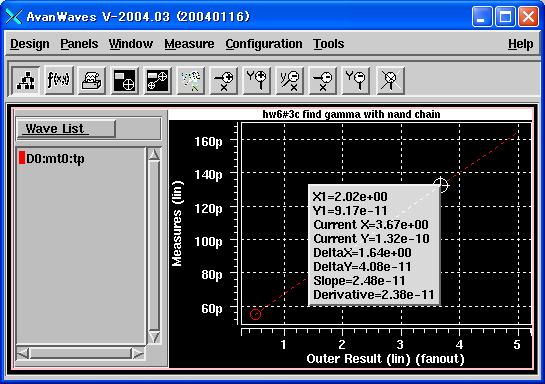Click the delete measurement labels icon
545x384 pixels.
click(191, 80)
